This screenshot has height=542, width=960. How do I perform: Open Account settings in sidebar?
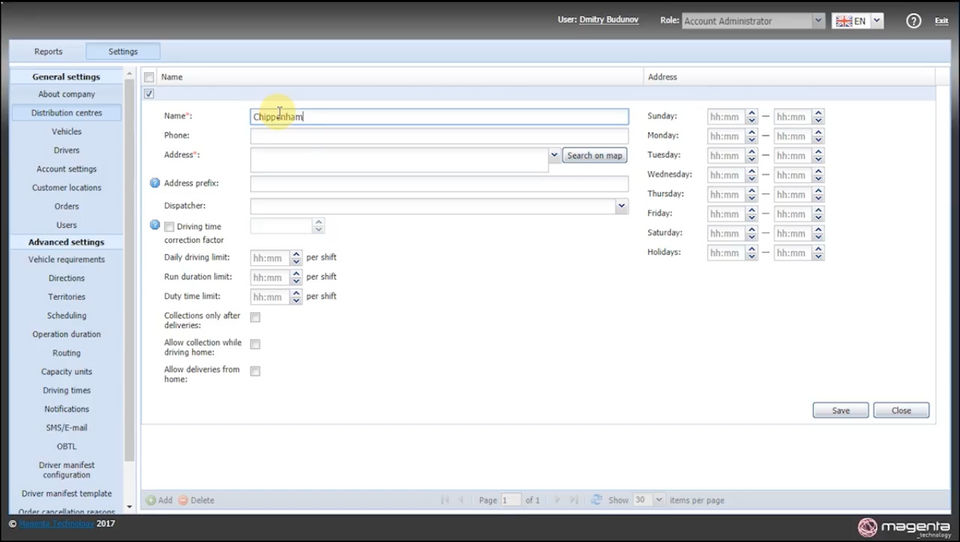click(x=67, y=169)
